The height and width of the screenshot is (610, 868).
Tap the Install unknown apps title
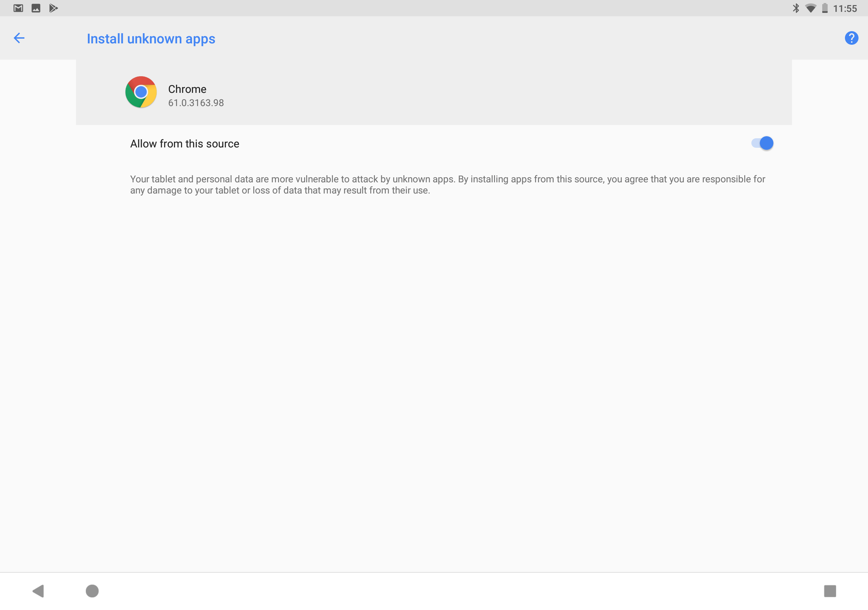click(151, 39)
